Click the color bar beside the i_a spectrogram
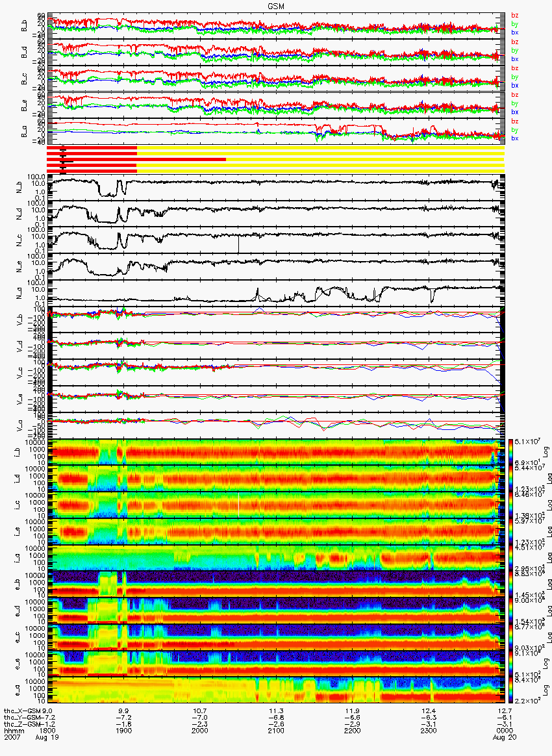 point(510,559)
